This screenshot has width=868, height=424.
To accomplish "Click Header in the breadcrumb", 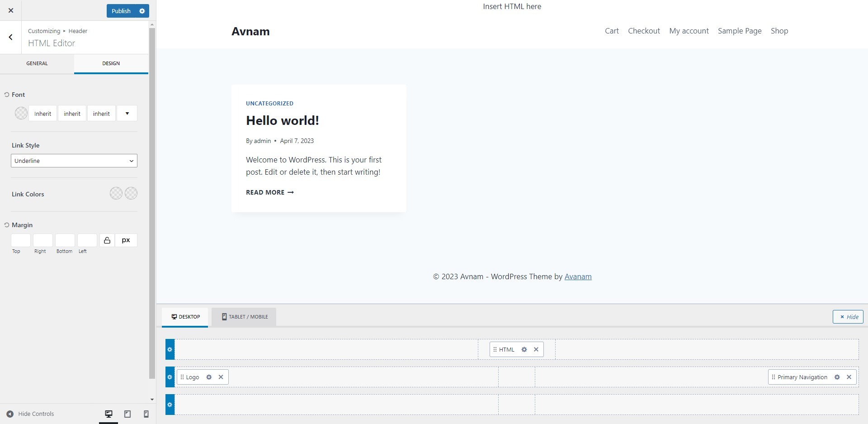I will 78,31.
